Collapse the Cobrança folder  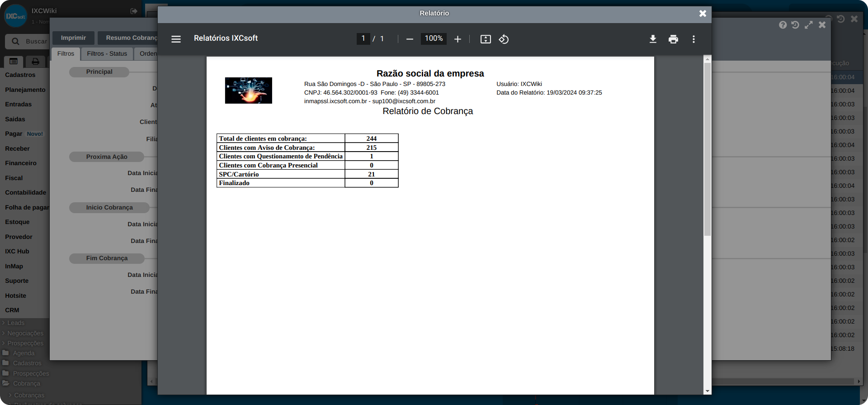coord(22,384)
